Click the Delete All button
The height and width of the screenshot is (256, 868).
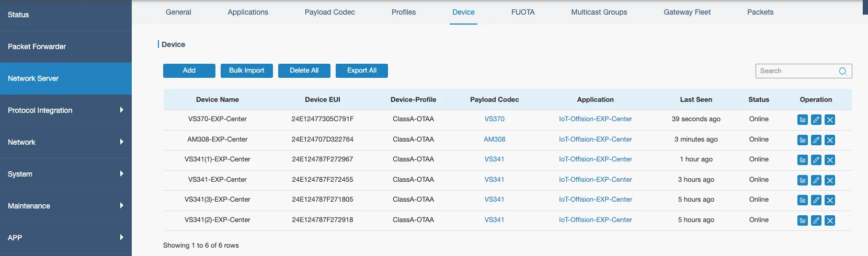tap(304, 71)
